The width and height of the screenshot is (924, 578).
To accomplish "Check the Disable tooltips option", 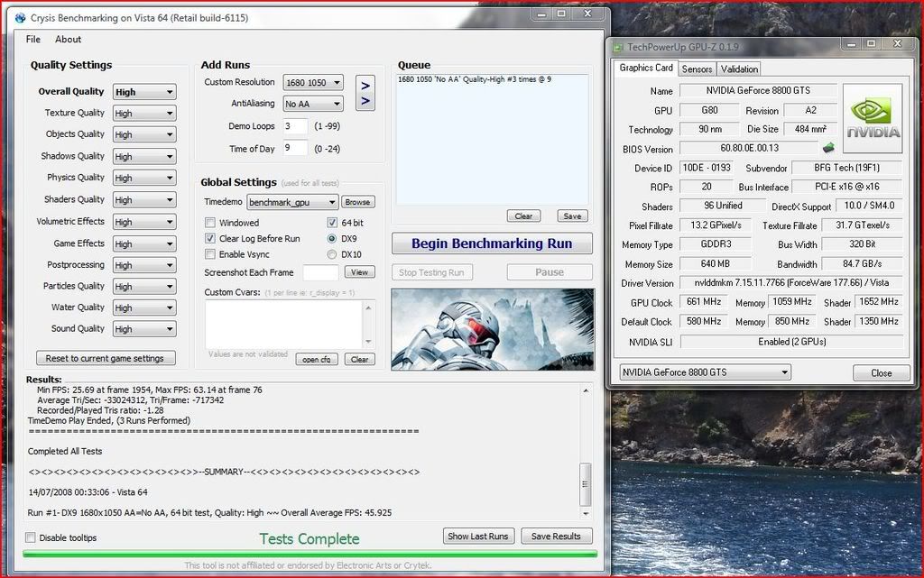I will pyautogui.click(x=32, y=538).
